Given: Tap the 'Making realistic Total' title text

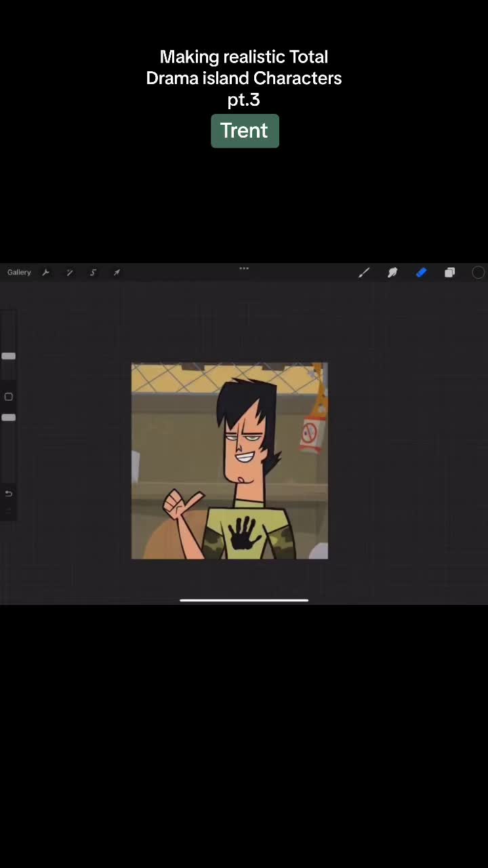Looking at the screenshot, I should coord(244,57).
